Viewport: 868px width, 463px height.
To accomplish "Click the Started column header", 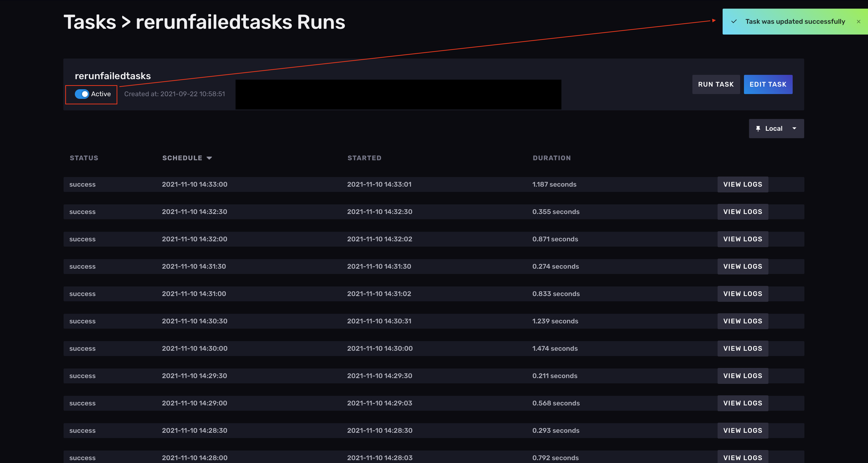I will pyautogui.click(x=364, y=158).
